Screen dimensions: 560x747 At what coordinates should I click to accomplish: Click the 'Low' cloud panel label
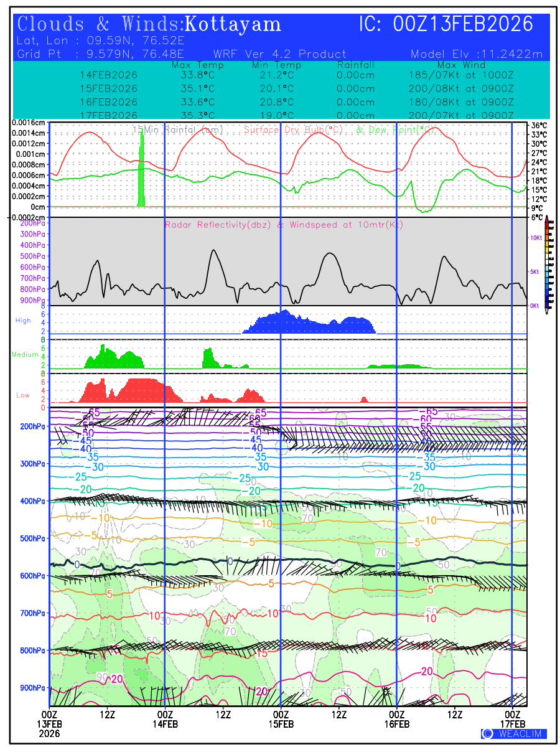[23, 395]
